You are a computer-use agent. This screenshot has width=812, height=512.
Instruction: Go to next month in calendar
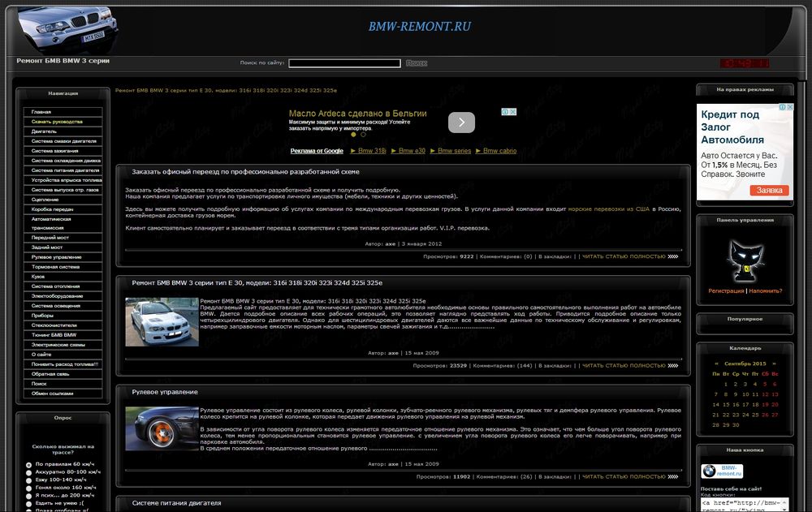pyautogui.click(x=774, y=364)
